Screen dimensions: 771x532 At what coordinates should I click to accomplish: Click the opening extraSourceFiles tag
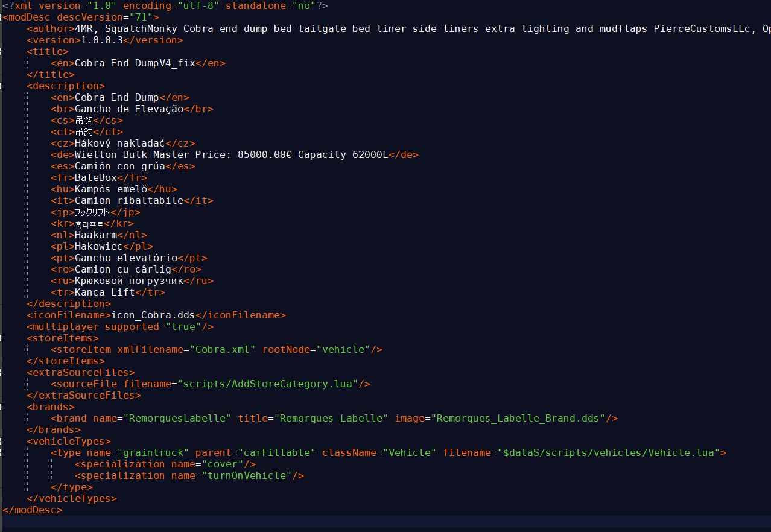pyautogui.click(x=81, y=372)
